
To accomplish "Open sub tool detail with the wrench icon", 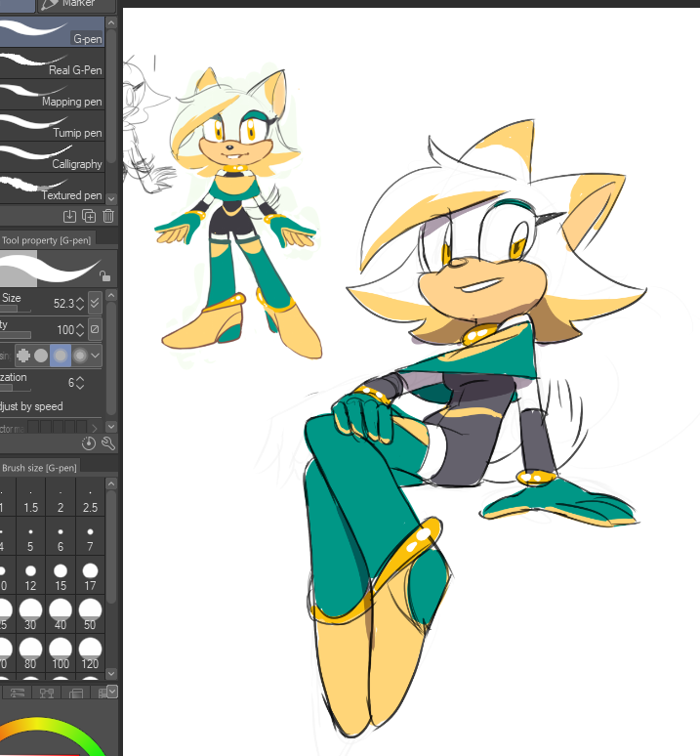I will click(x=108, y=443).
